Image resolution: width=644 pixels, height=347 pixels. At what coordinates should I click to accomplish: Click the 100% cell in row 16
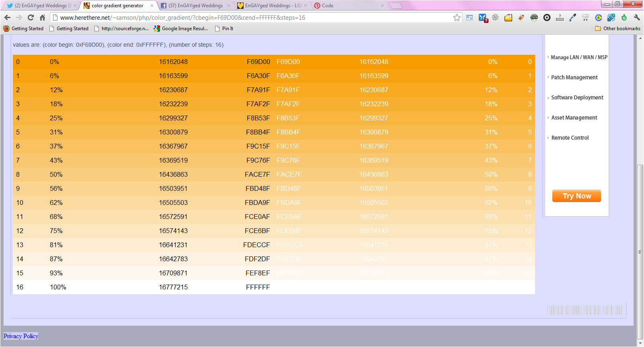(58, 287)
